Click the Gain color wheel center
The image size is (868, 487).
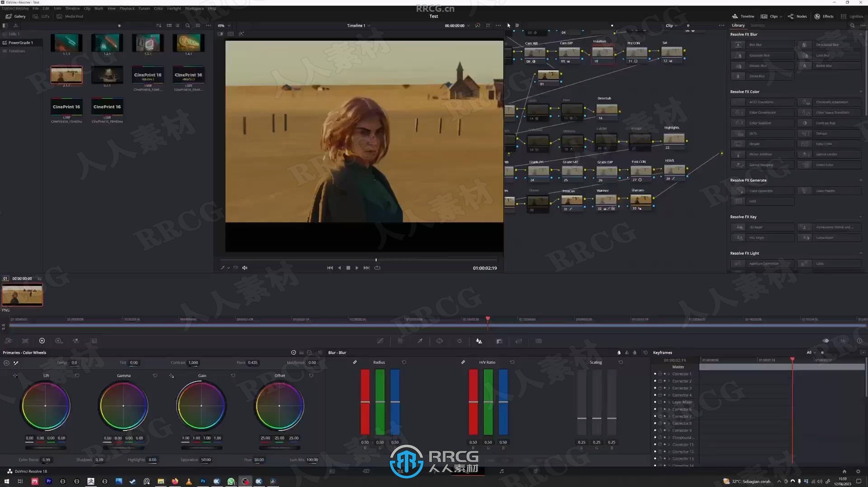[201, 406]
